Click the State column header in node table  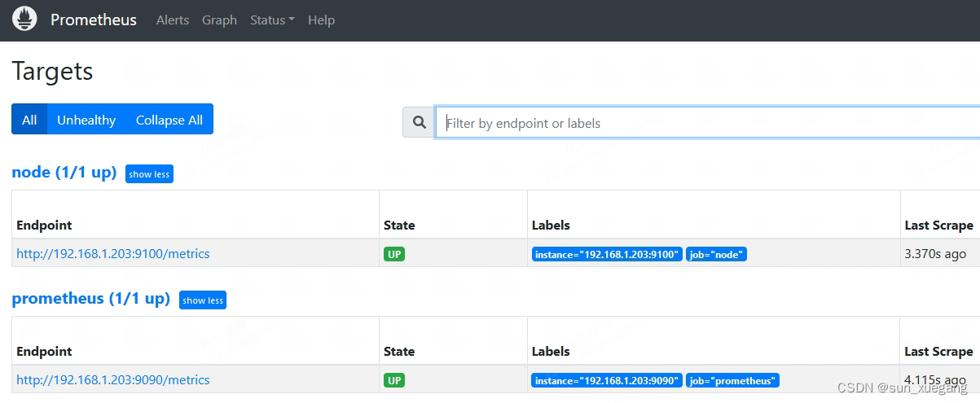tap(399, 225)
